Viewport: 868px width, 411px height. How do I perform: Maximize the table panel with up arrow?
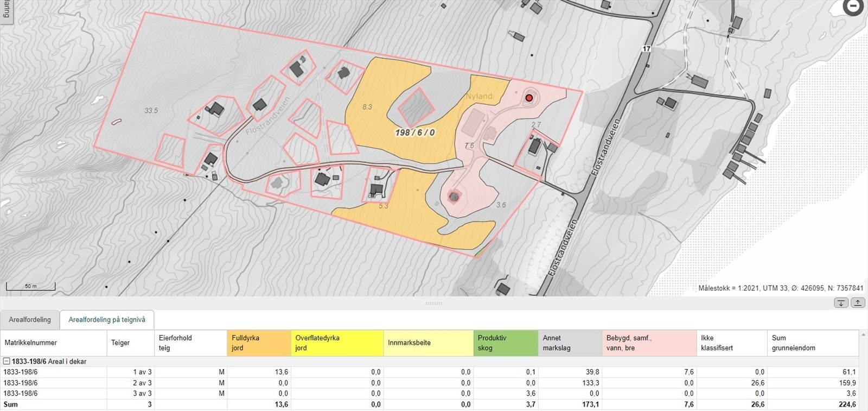pos(857,303)
